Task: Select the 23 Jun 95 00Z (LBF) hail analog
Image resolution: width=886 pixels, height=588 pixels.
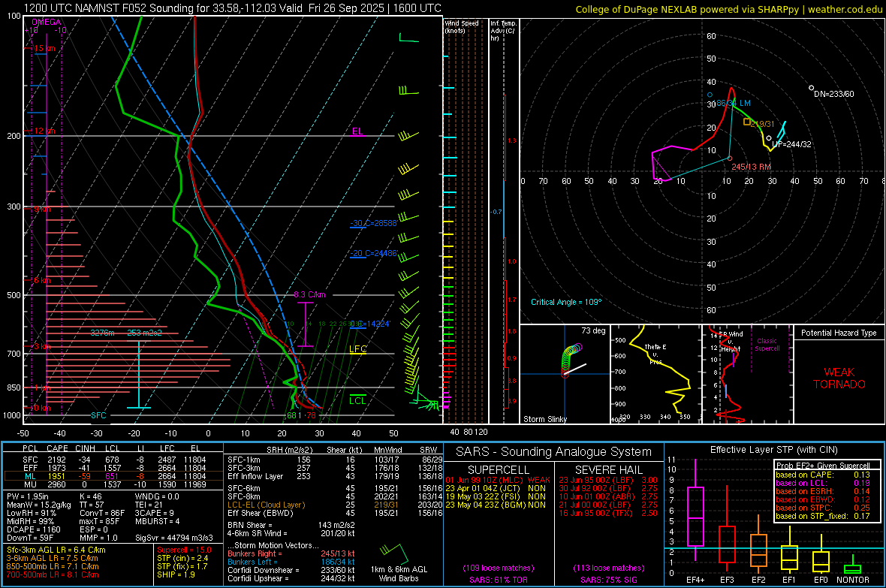Action: tap(608, 480)
